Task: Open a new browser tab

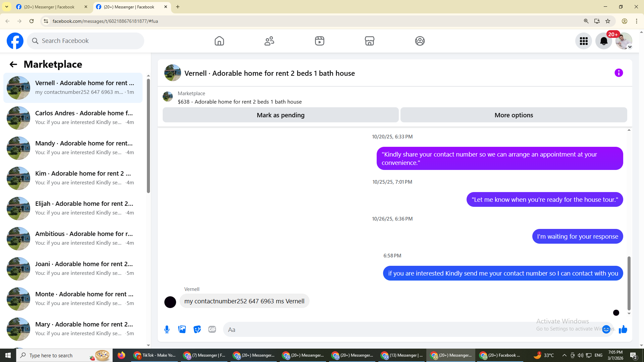Action: (x=178, y=7)
